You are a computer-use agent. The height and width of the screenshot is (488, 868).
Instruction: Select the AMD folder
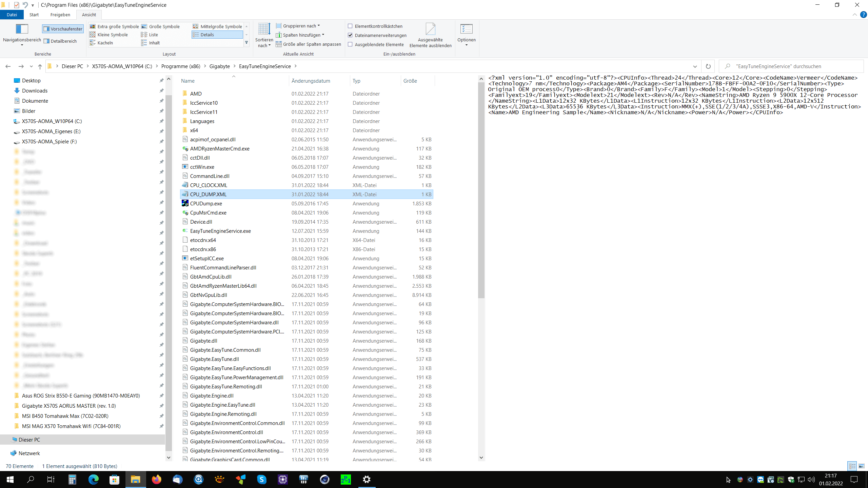click(x=196, y=94)
